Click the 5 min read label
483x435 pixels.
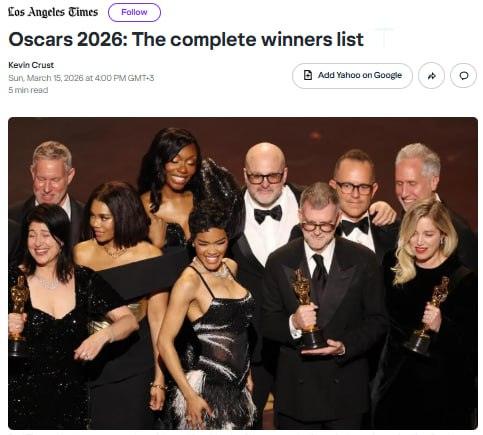point(28,90)
